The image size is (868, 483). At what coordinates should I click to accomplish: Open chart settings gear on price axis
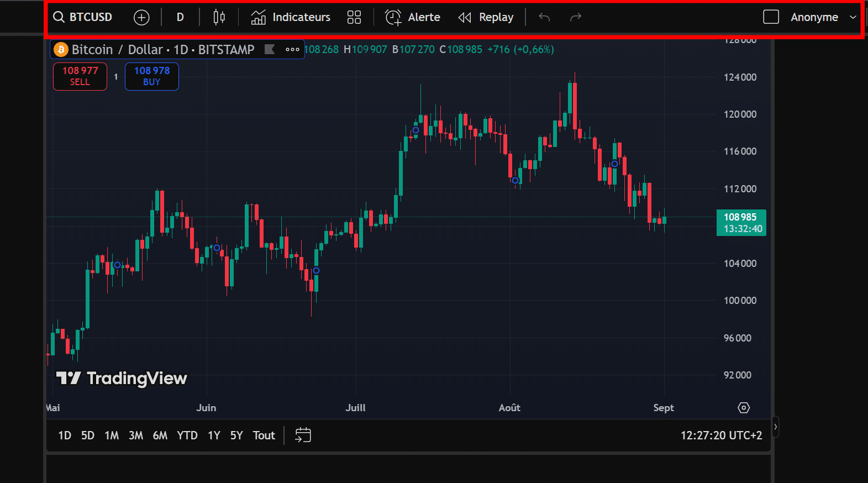pyautogui.click(x=744, y=408)
